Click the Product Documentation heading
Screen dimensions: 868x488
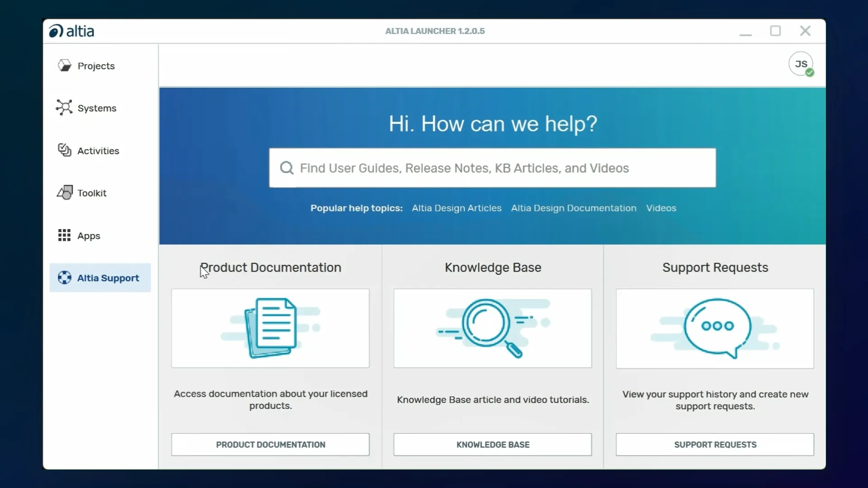point(270,267)
